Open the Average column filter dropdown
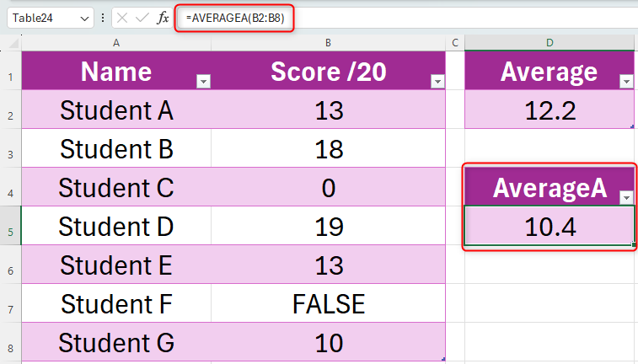Screen dimensions: 638x364 (626, 82)
